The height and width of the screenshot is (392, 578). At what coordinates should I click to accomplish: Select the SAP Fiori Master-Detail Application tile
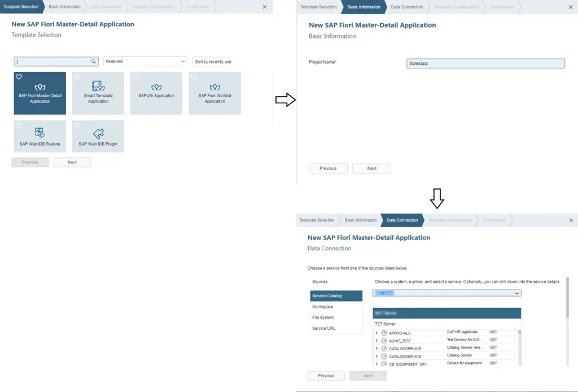coord(40,93)
